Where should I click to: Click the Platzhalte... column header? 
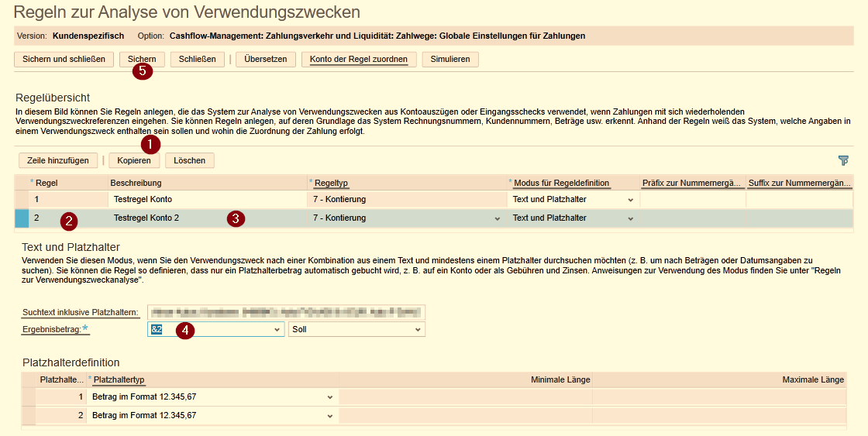(x=61, y=379)
